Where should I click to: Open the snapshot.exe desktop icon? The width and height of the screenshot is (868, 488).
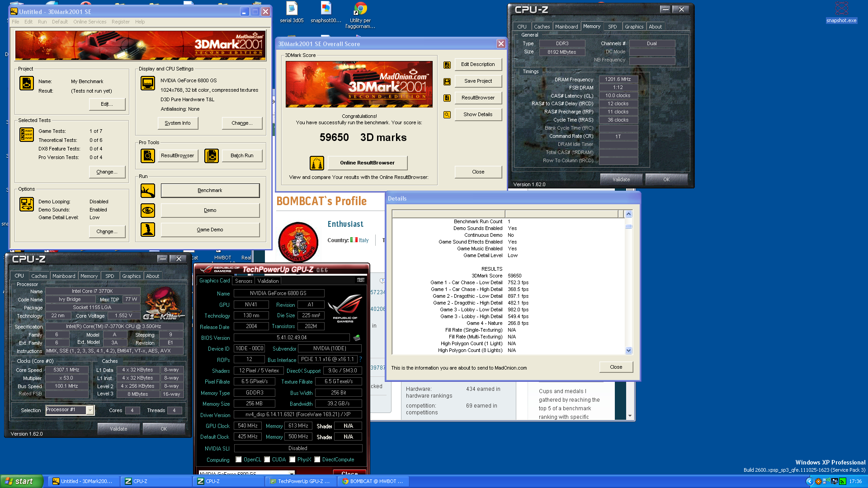point(841,12)
